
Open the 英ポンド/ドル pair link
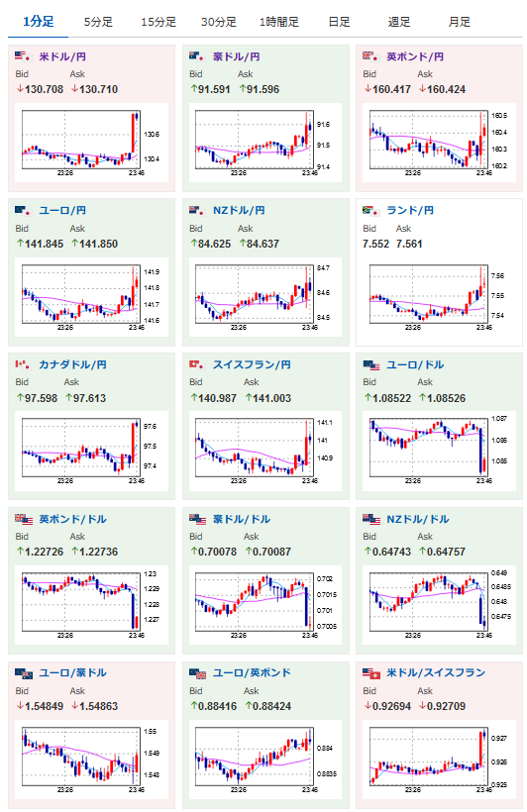pos(73,519)
